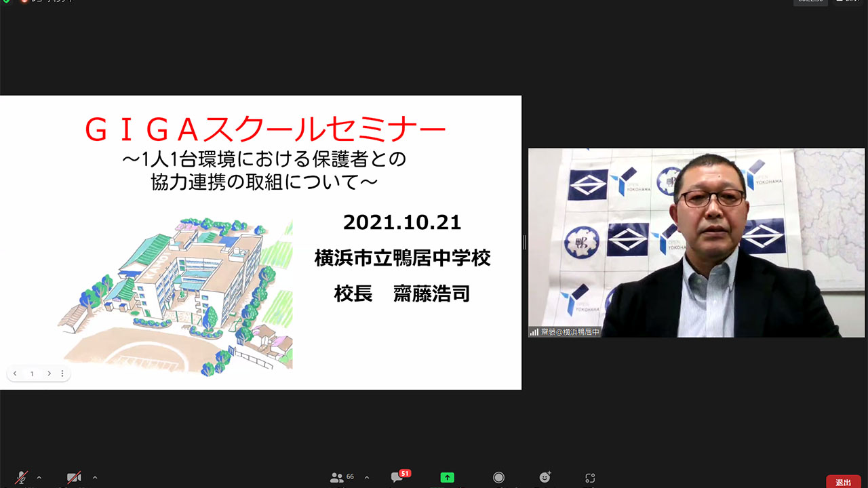Click the divider handle between slide and video
Viewport: 868px width, 488px height.
tap(524, 243)
